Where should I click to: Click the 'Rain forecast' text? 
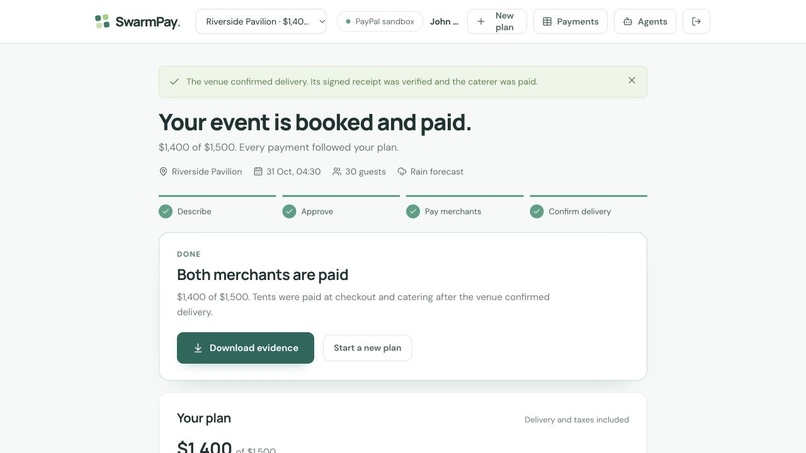click(x=437, y=172)
